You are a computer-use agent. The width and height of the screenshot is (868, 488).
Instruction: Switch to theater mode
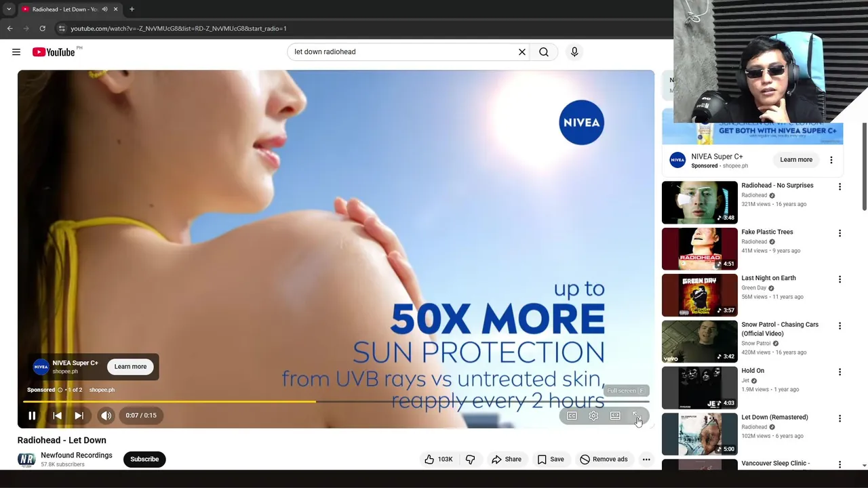(615, 416)
